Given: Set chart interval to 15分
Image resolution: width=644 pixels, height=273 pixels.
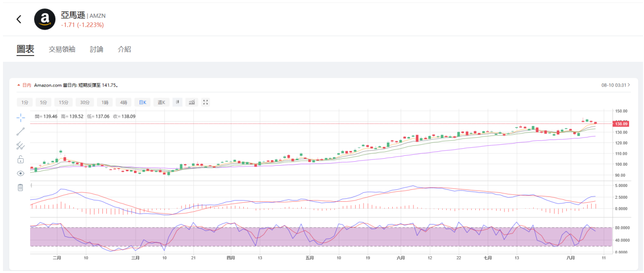Looking at the screenshot, I should pos(63,102).
